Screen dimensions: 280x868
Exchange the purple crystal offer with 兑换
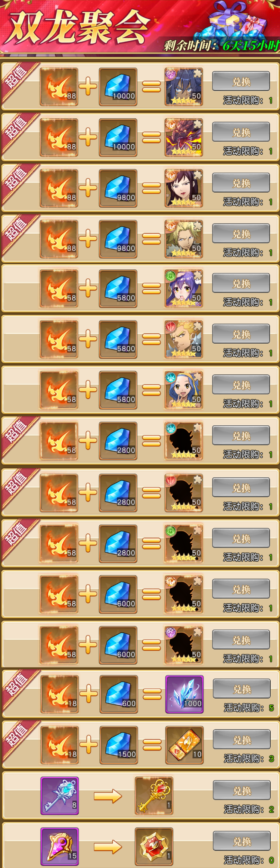(242, 689)
